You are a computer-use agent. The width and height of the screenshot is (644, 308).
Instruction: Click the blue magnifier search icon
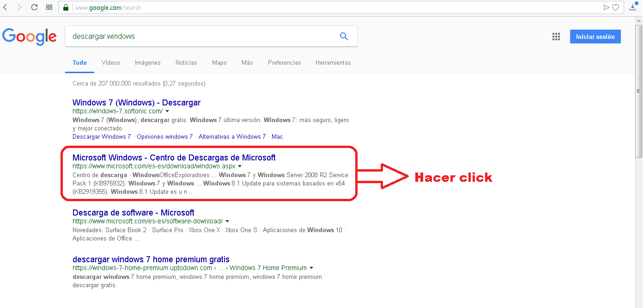[344, 37]
